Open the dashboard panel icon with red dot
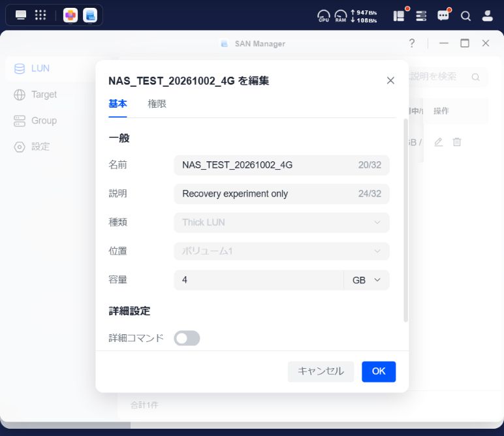The height and width of the screenshot is (436, 504). click(x=399, y=16)
